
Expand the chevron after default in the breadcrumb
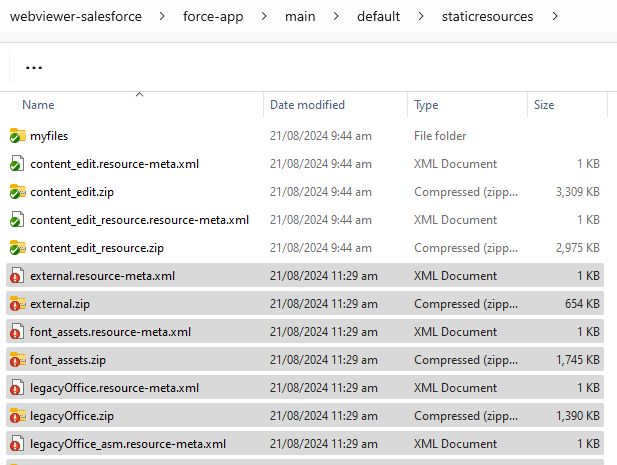click(421, 16)
